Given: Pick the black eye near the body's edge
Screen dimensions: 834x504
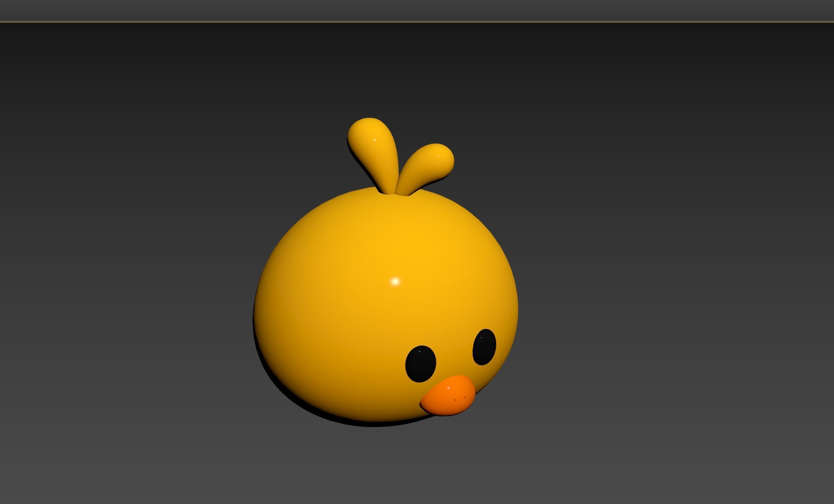Looking at the screenshot, I should click(484, 347).
